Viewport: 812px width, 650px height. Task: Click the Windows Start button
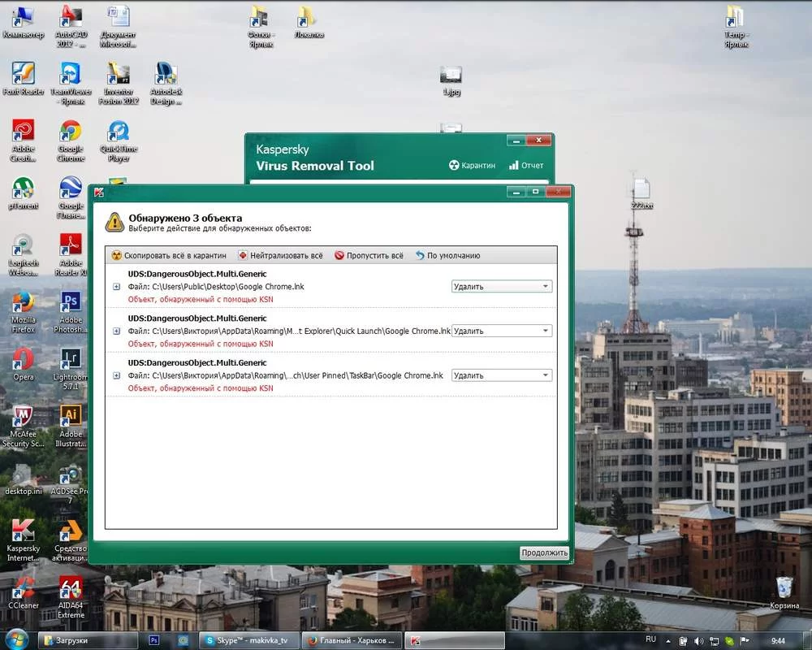pyautogui.click(x=16, y=639)
